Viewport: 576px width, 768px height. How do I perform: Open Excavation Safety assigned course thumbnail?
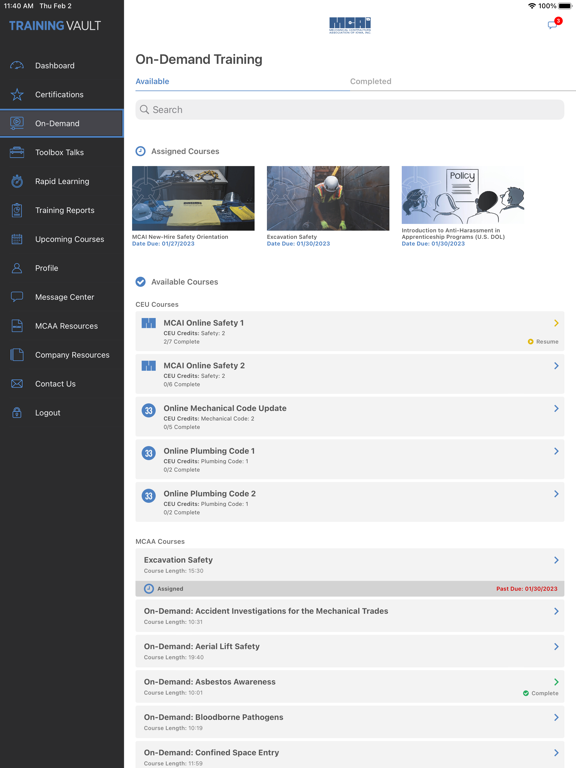pos(328,198)
